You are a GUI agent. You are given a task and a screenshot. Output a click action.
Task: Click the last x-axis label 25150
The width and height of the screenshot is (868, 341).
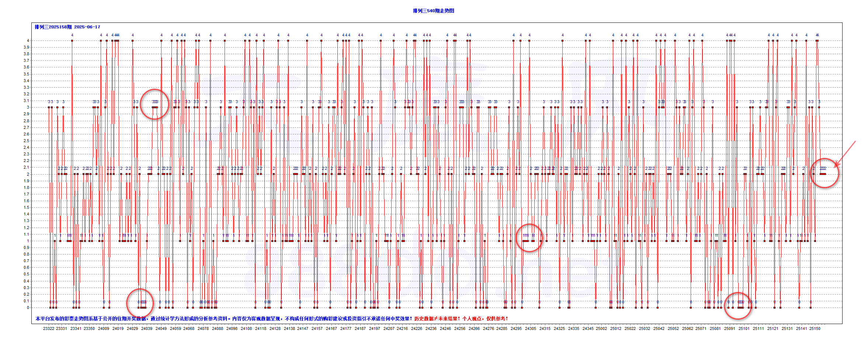coord(815,328)
